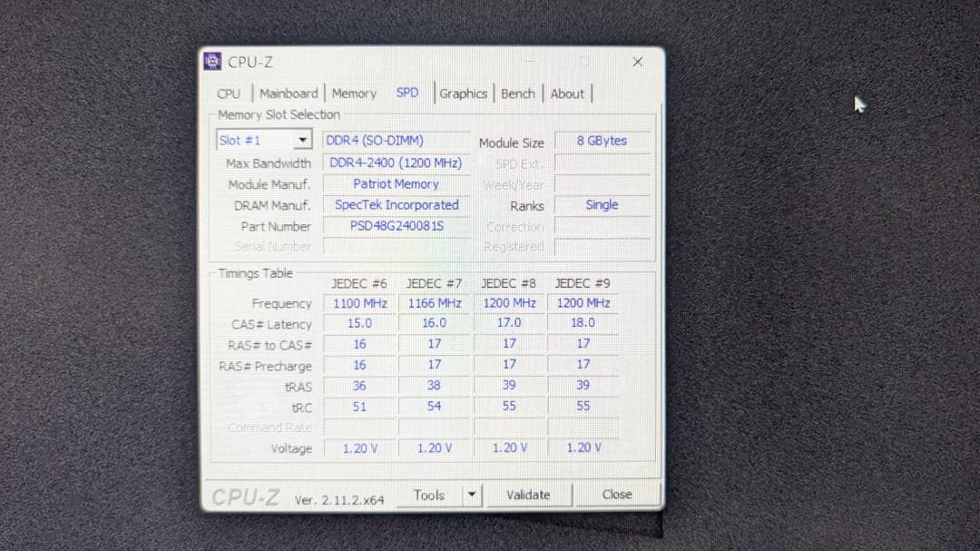Click the CPU-Z title bar icon
The height and width of the screenshot is (551, 980).
211,60
